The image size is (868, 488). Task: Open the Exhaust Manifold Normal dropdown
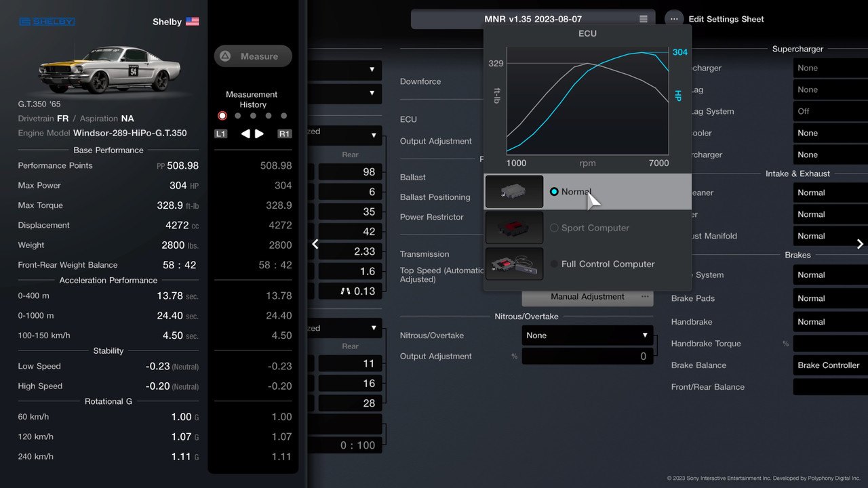point(831,236)
